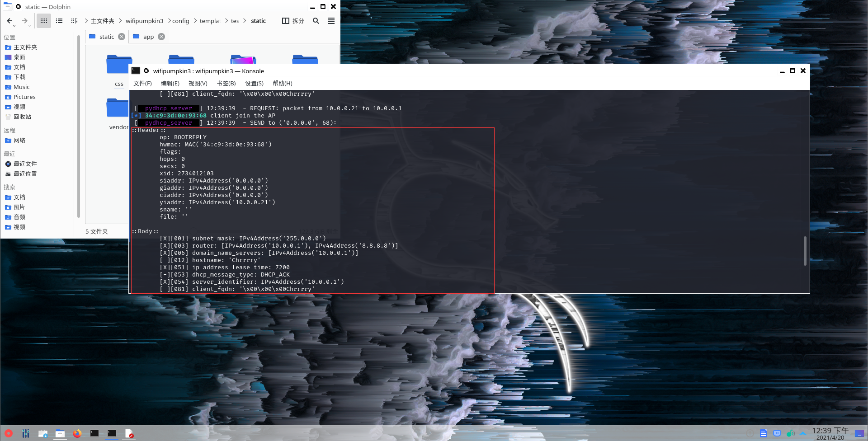Switch Dolphin to compact list view
The height and width of the screenshot is (441, 868).
pos(59,21)
